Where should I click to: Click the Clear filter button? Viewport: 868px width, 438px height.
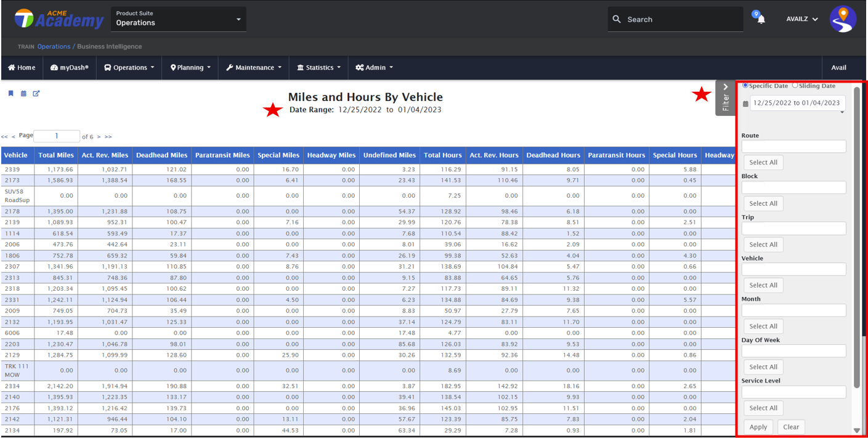tap(791, 427)
